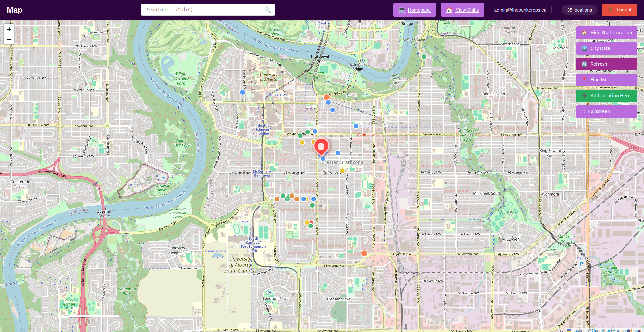Click the green marker near Strathearn

point(424,57)
